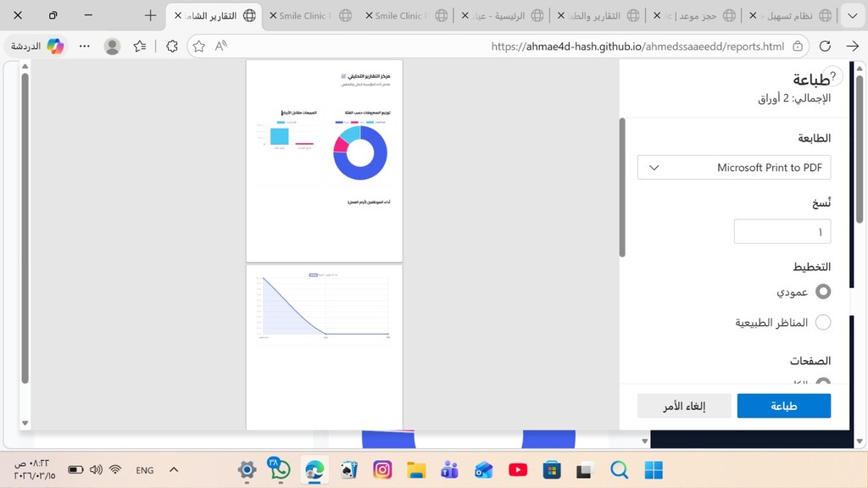Open Instagram from the taskbar
Screen dimensions: 868x488
382,469
